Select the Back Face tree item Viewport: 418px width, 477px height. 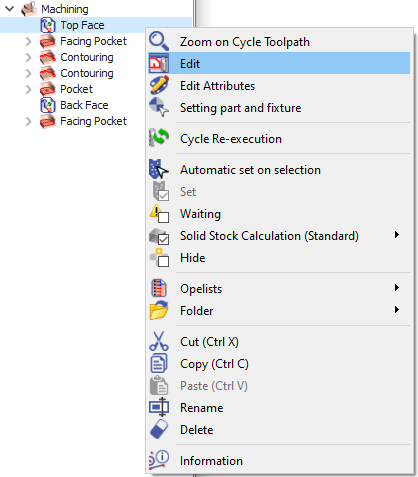click(x=84, y=105)
